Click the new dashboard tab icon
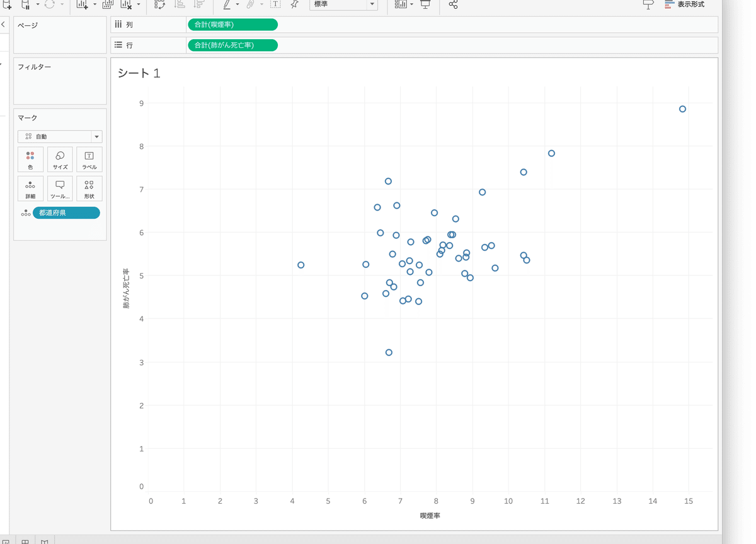756x544 pixels. (x=25, y=541)
